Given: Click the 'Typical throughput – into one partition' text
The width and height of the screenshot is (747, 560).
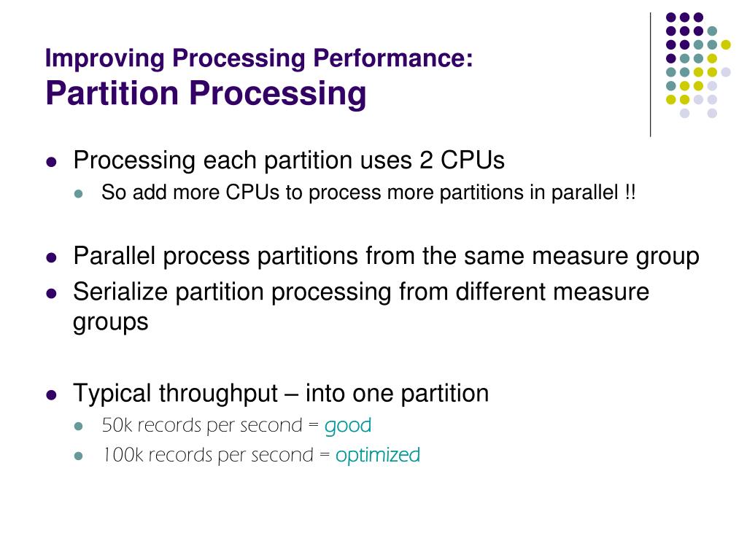Looking at the screenshot, I should (281, 394).
